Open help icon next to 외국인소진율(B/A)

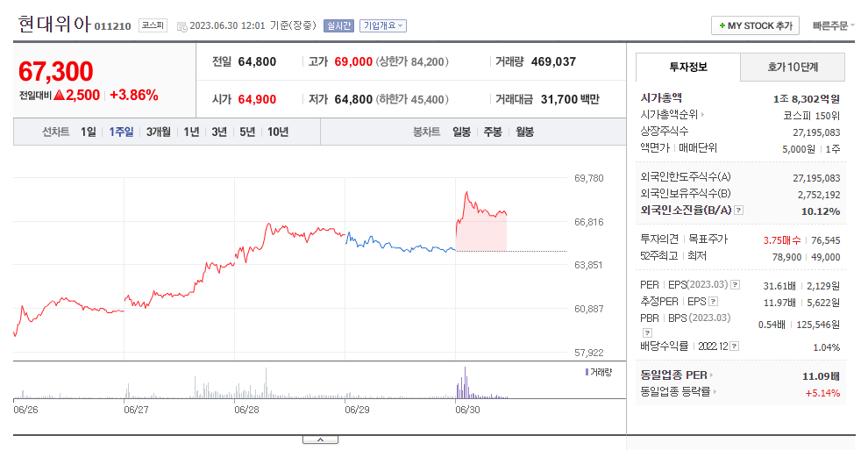739,211
